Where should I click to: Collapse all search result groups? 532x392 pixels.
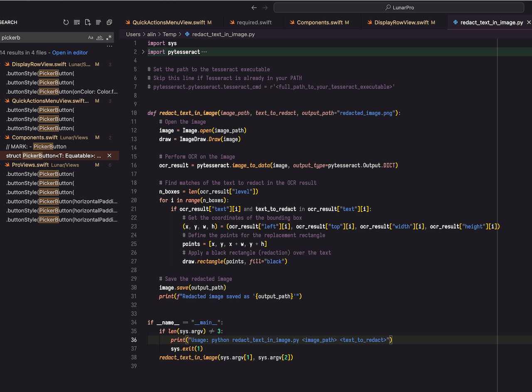click(109, 22)
